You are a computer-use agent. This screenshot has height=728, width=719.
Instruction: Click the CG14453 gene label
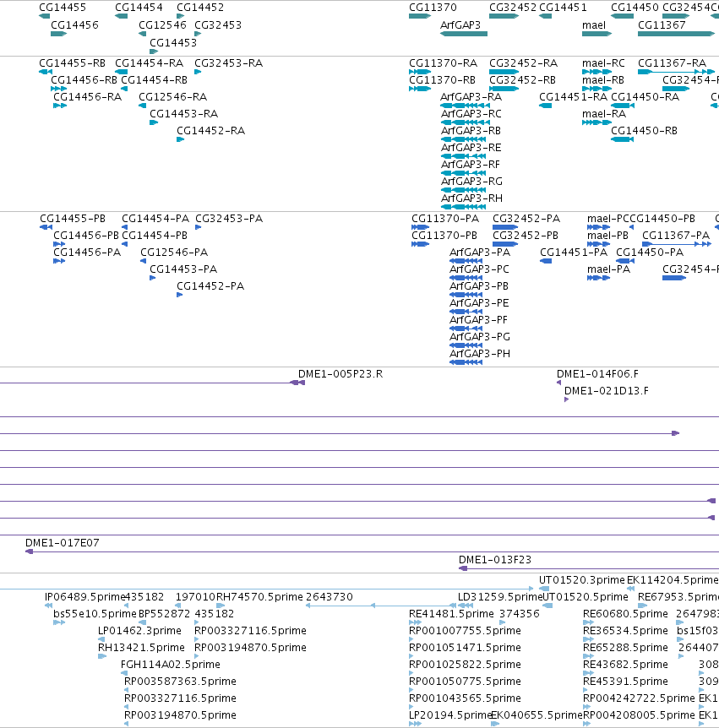[x=173, y=43]
